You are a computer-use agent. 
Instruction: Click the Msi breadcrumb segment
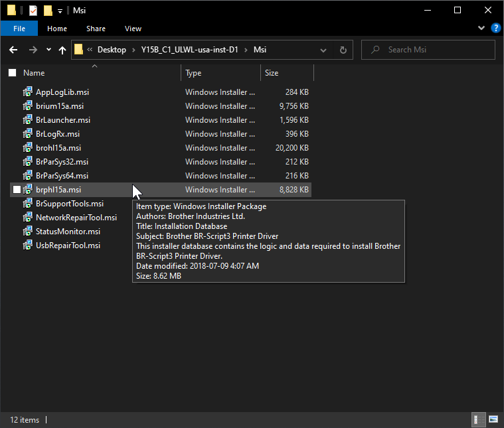pyautogui.click(x=260, y=50)
